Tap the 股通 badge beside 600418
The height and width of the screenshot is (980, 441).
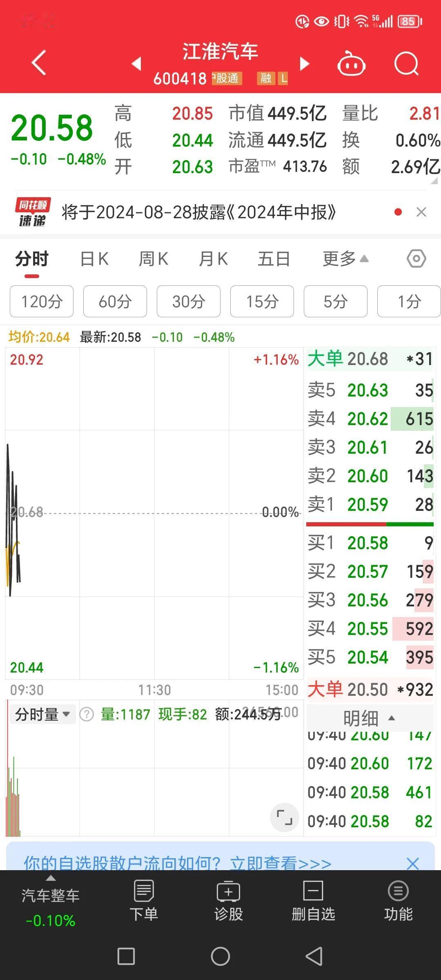tap(227, 78)
